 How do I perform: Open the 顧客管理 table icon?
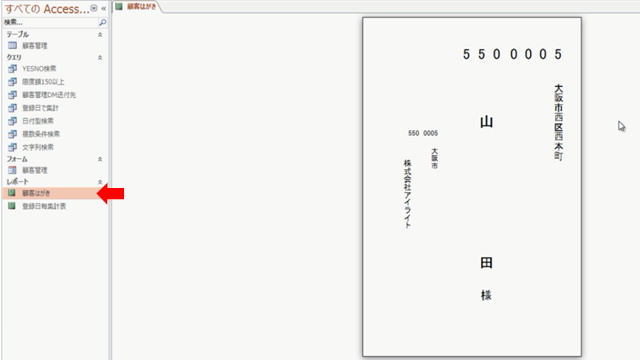pos(13,45)
